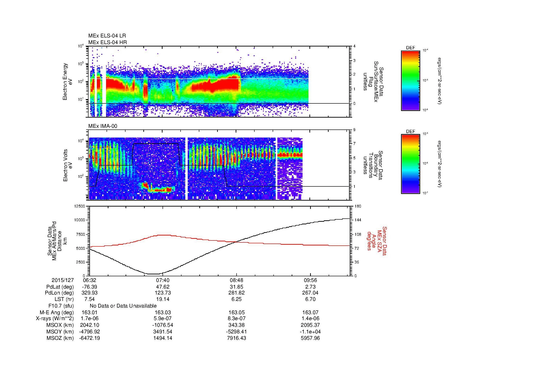Image resolution: width=555 pixels, height=392 pixels.
Task: Click the MSOZ value -6472.19
Action: (89, 338)
